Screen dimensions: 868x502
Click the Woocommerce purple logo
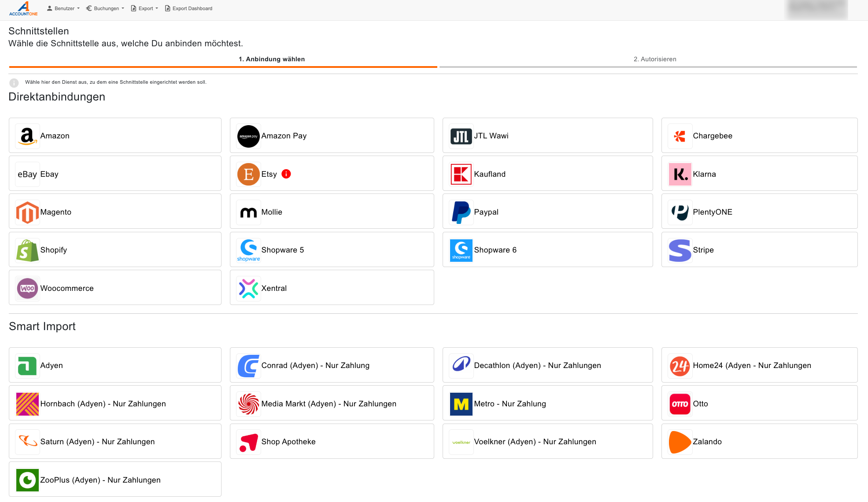pyautogui.click(x=27, y=289)
